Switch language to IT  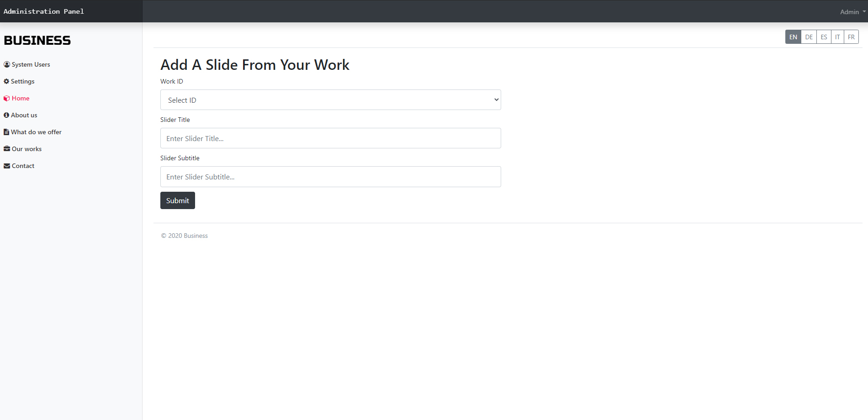pyautogui.click(x=837, y=37)
